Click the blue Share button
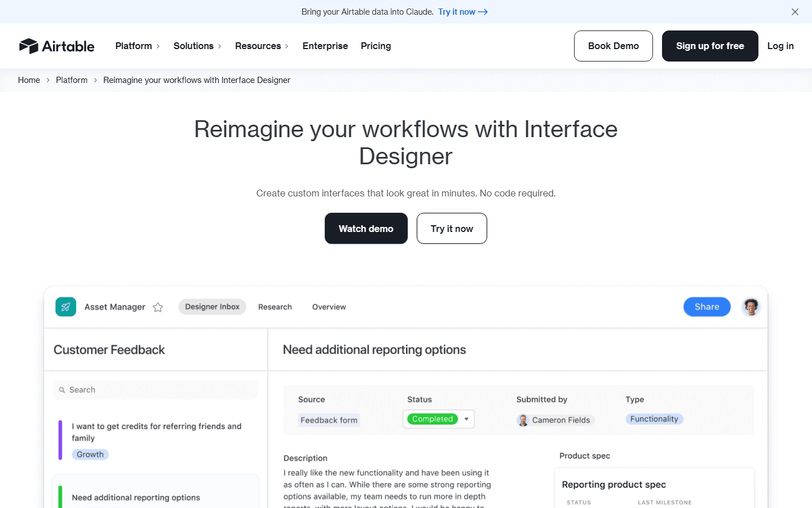Image resolution: width=812 pixels, height=508 pixels. (x=707, y=306)
